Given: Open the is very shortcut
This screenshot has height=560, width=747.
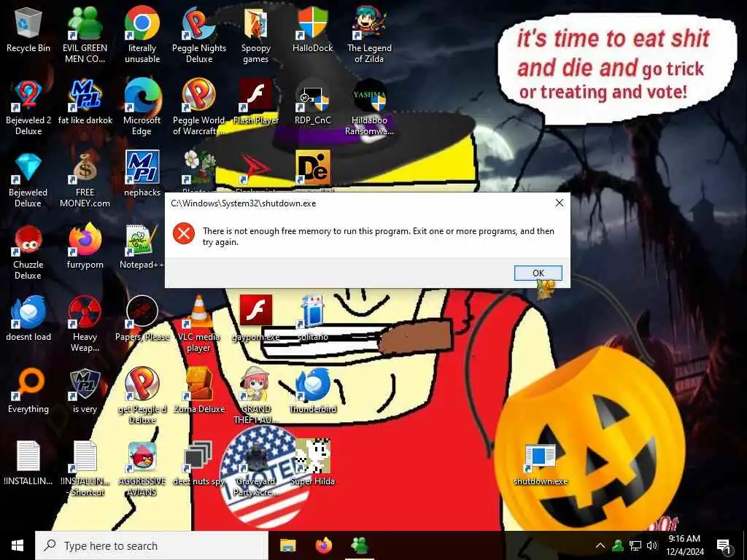Looking at the screenshot, I should point(85,391).
